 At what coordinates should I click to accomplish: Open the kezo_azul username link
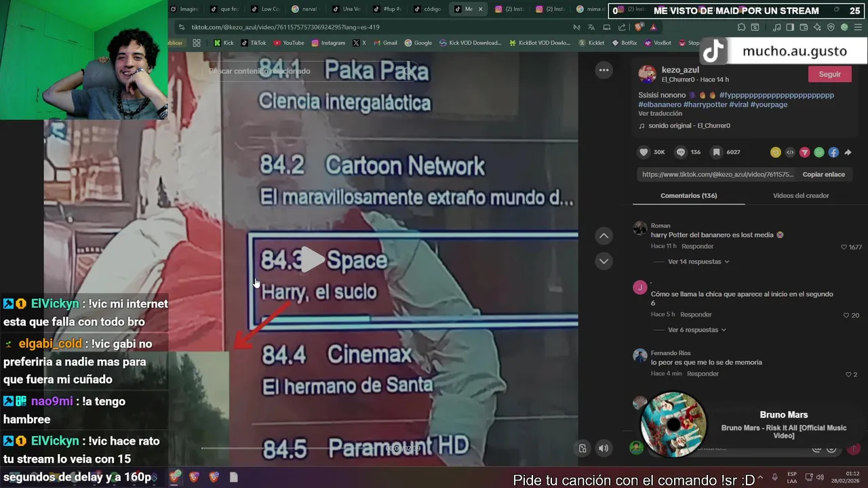point(680,70)
